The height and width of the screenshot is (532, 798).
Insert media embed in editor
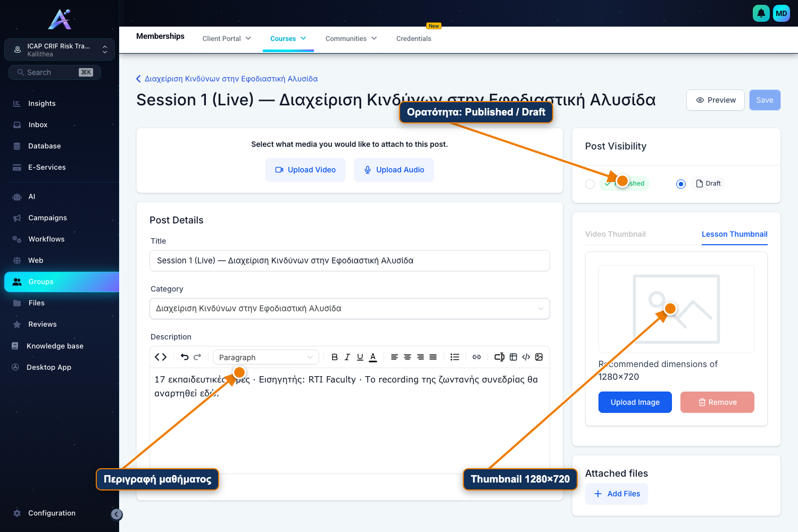499,357
